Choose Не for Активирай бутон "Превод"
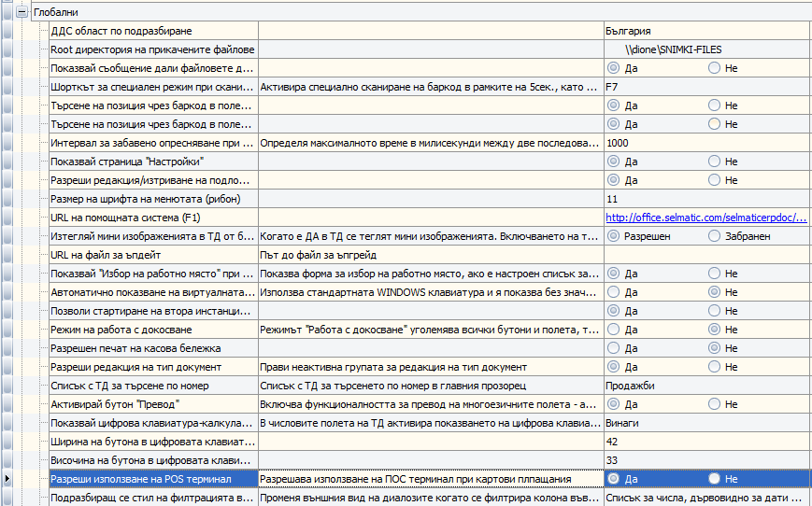 click(x=714, y=404)
